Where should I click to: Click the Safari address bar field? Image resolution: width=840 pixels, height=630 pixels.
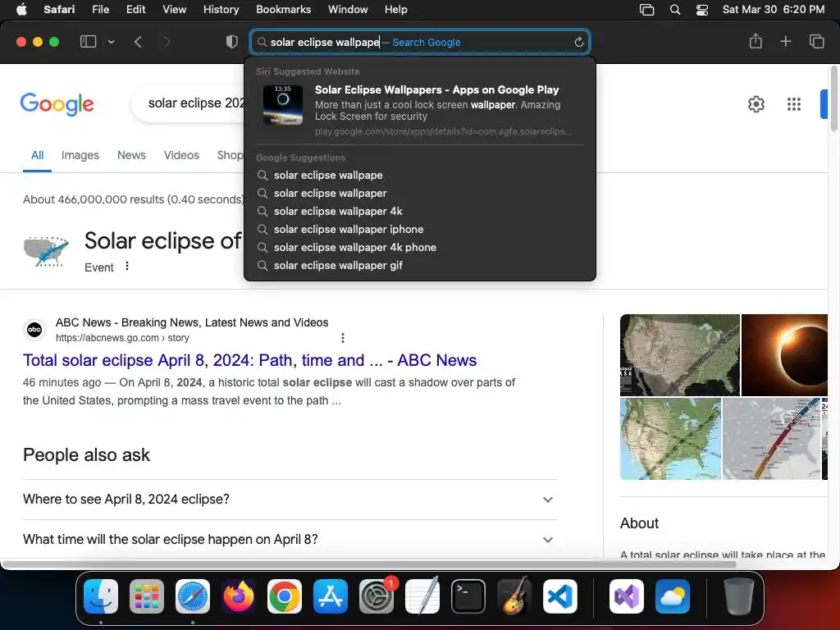[419, 42]
